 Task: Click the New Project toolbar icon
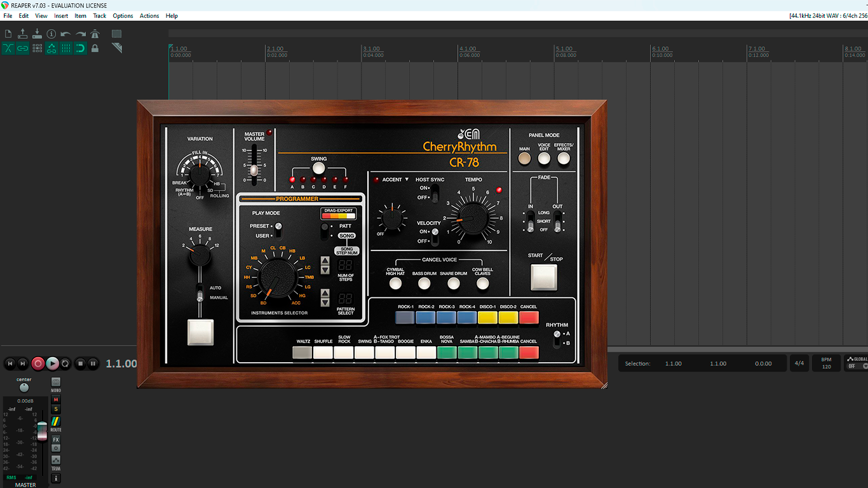pos(8,34)
